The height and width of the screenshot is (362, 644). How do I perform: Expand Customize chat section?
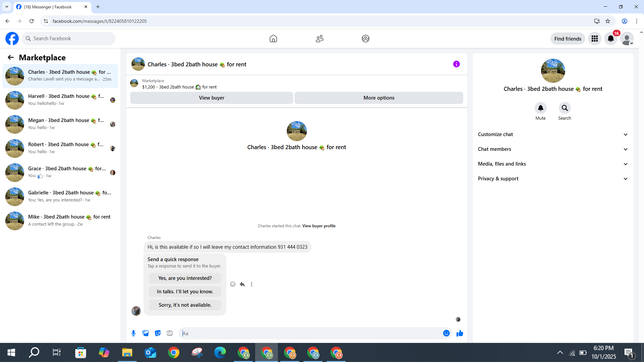coord(553,134)
